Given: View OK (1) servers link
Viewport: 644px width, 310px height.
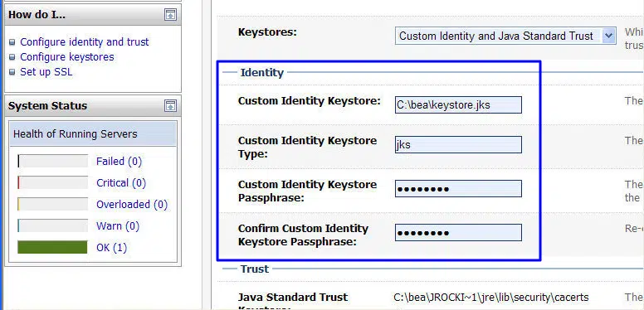Looking at the screenshot, I should point(112,248).
